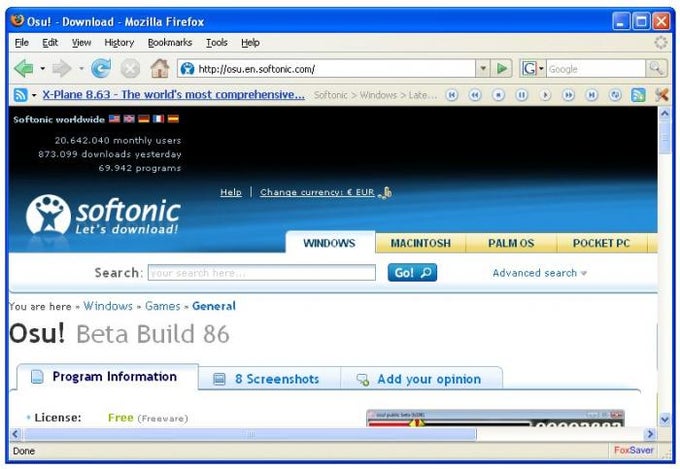Expand the address bar URL history dropdown

click(483, 69)
